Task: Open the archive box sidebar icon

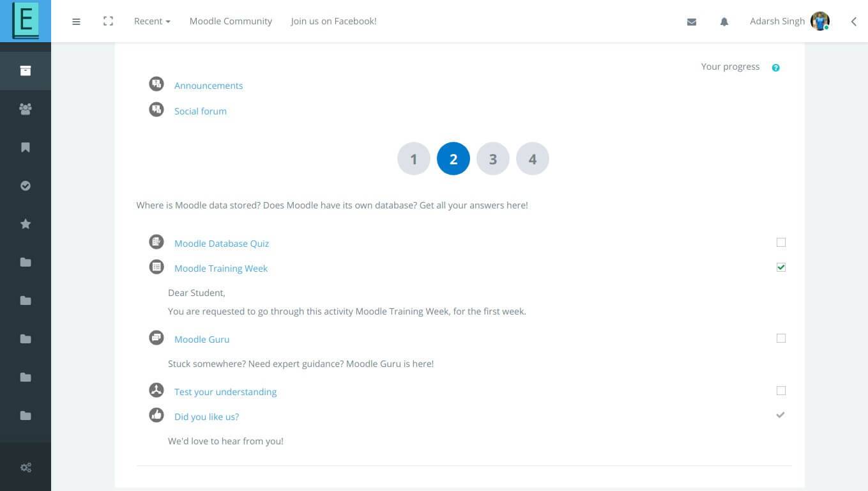Action: pyautogui.click(x=26, y=70)
